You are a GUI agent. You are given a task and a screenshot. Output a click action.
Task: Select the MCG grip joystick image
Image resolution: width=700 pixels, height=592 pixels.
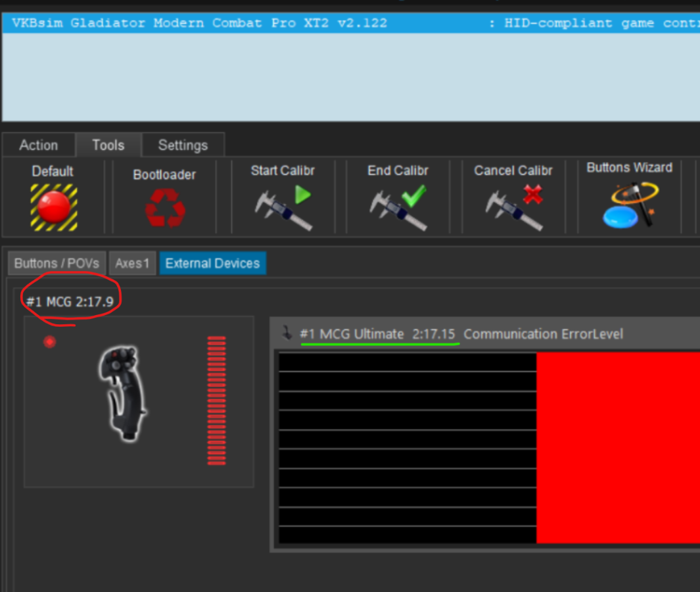[123, 393]
